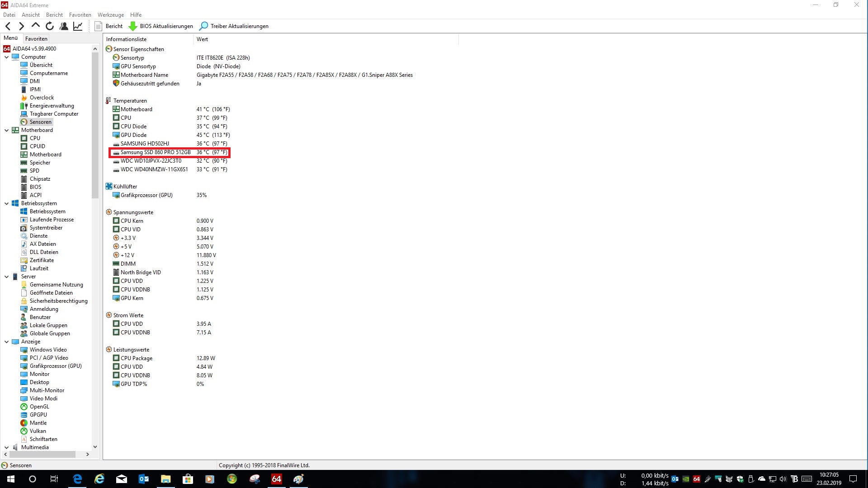Click the Informationsliste column header
The height and width of the screenshot is (488, 868).
click(148, 39)
